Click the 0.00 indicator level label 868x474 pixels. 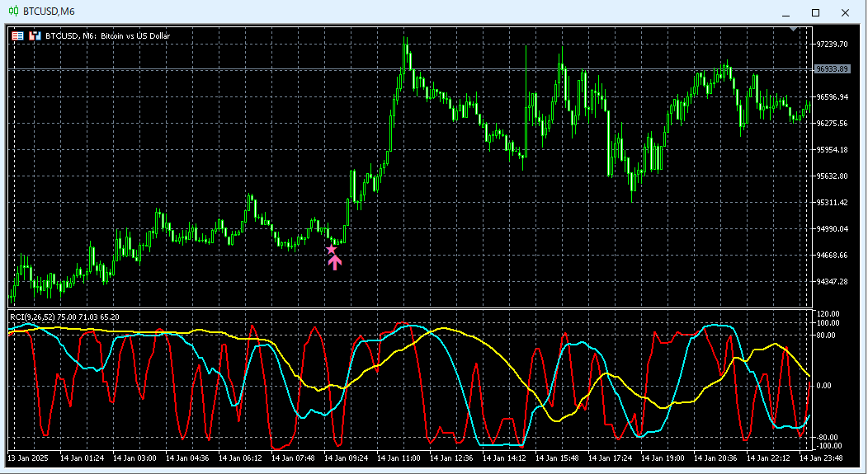tap(824, 386)
